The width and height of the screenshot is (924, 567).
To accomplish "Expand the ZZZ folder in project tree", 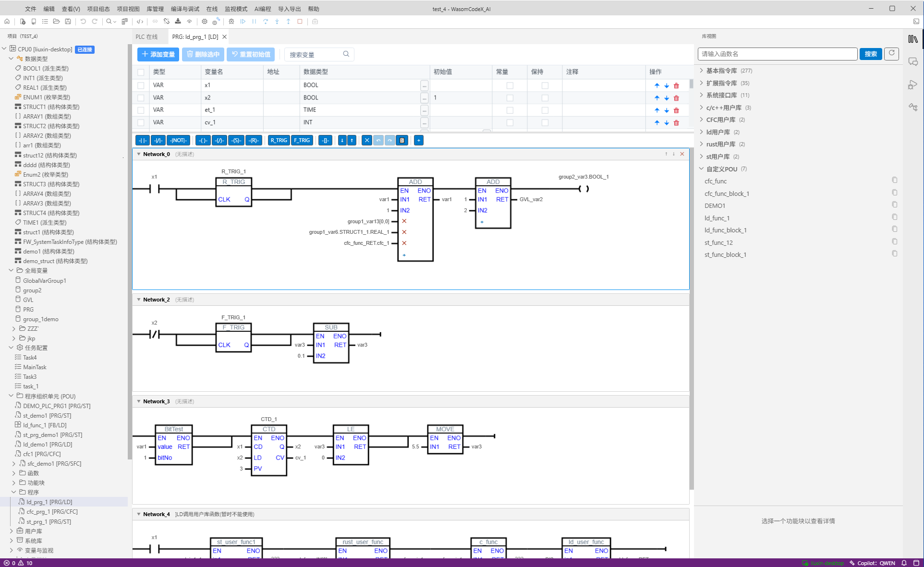I will (x=14, y=328).
